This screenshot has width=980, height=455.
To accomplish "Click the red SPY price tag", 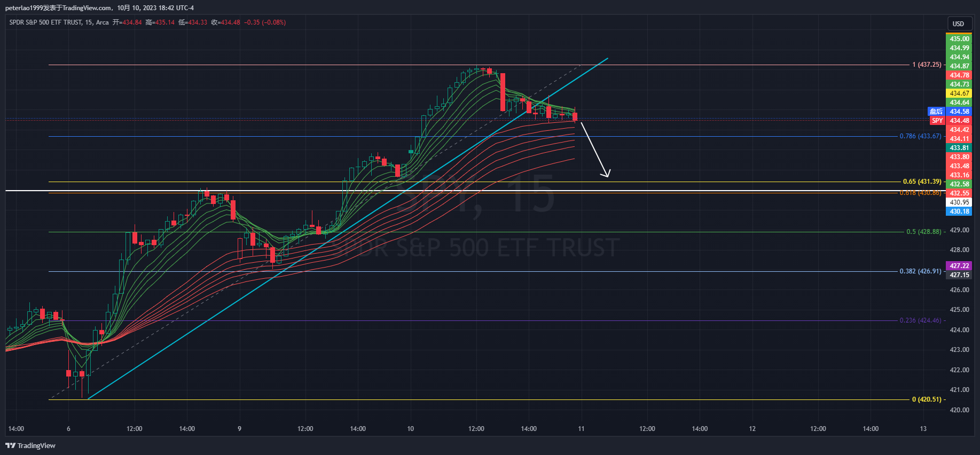I will 937,121.
